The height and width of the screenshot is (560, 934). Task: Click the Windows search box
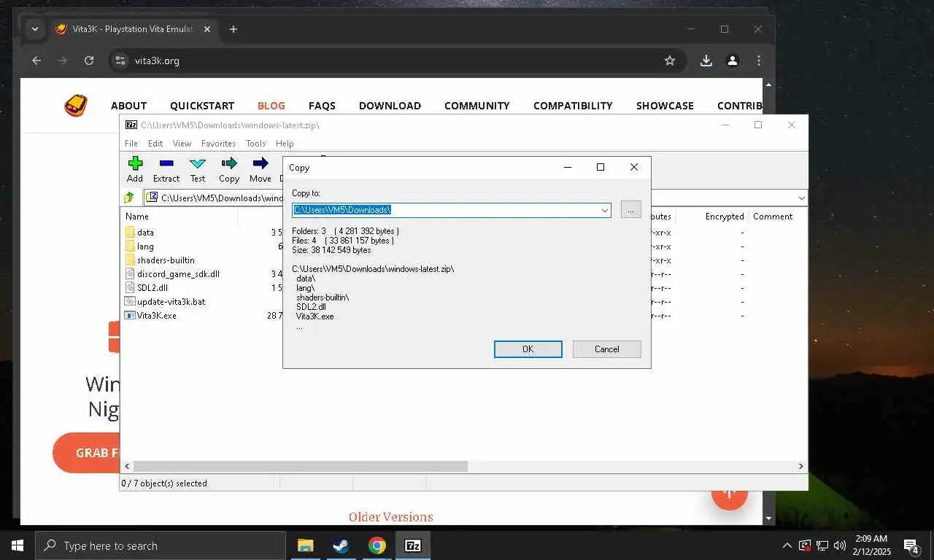pos(161,545)
